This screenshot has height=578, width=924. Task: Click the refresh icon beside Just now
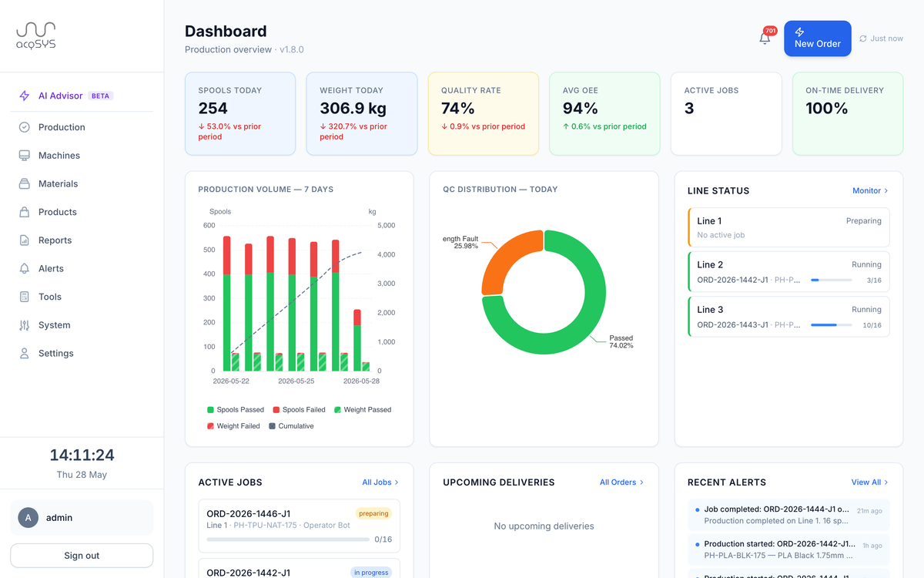coord(863,39)
